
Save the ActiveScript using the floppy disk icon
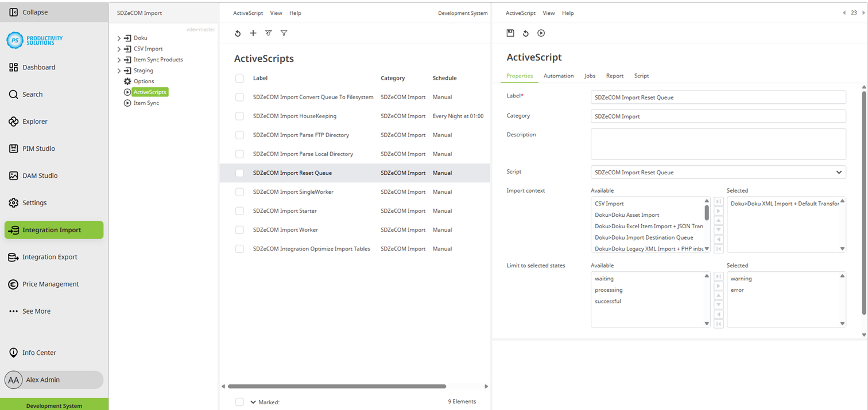point(510,33)
